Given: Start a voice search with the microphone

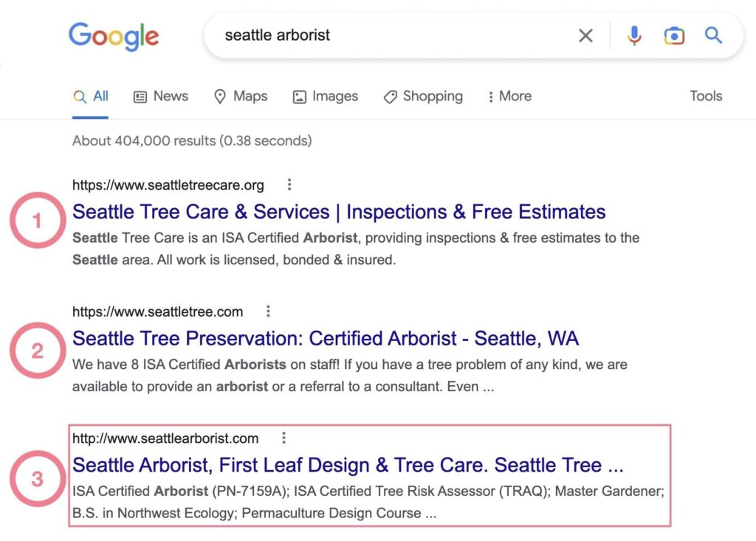Looking at the screenshot, I should pos(634,35).
